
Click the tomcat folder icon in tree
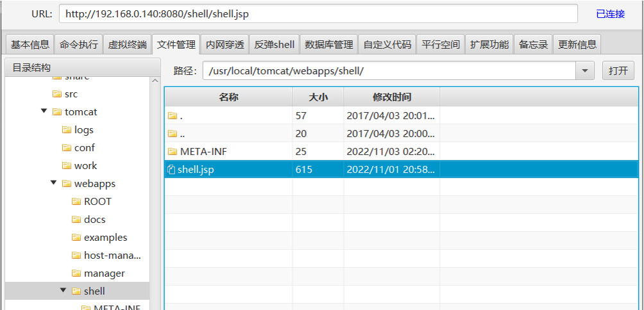coord(57,112)
